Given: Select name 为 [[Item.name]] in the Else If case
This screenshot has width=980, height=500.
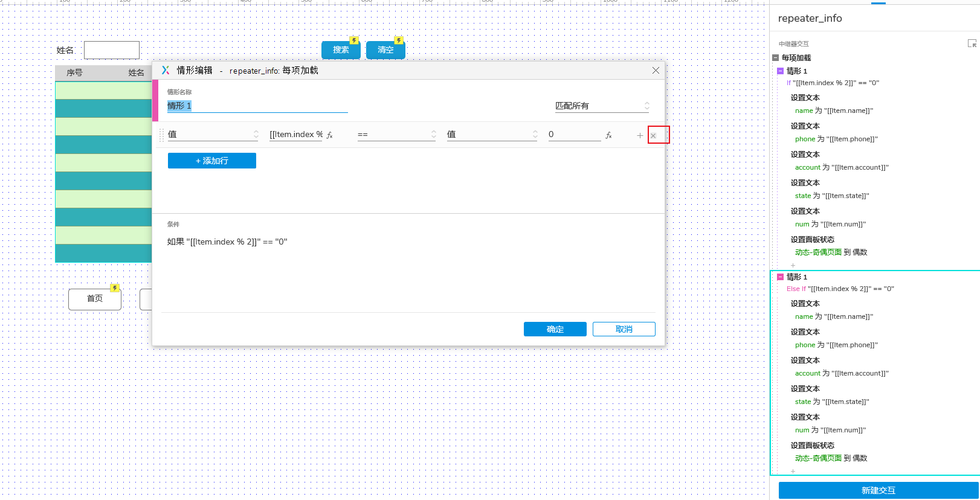Looking at the screenshot, I should point(834,317).
